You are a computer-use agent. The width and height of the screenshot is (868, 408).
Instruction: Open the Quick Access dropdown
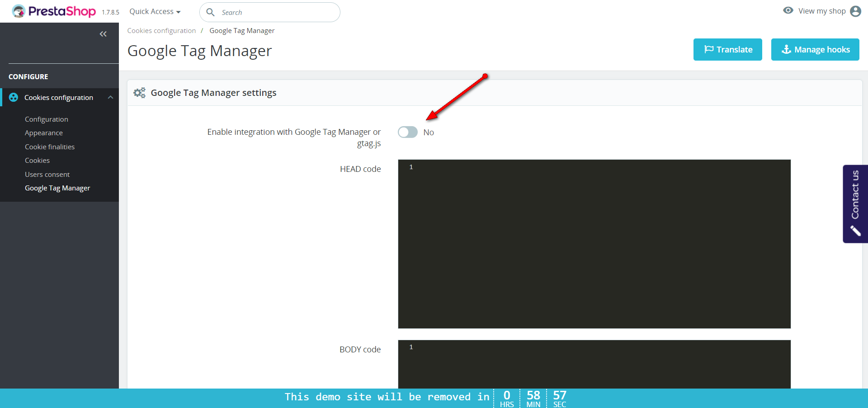(x=155, y=12)
